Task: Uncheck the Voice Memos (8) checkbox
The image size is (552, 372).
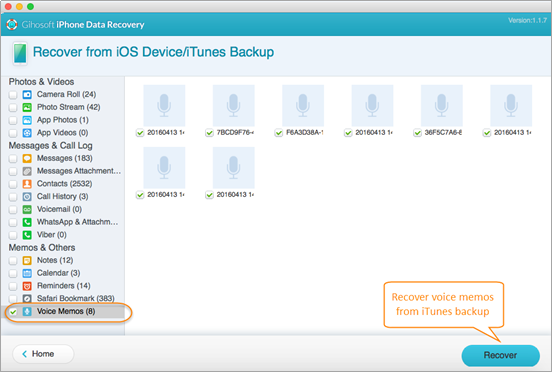Action: (13, 312)
